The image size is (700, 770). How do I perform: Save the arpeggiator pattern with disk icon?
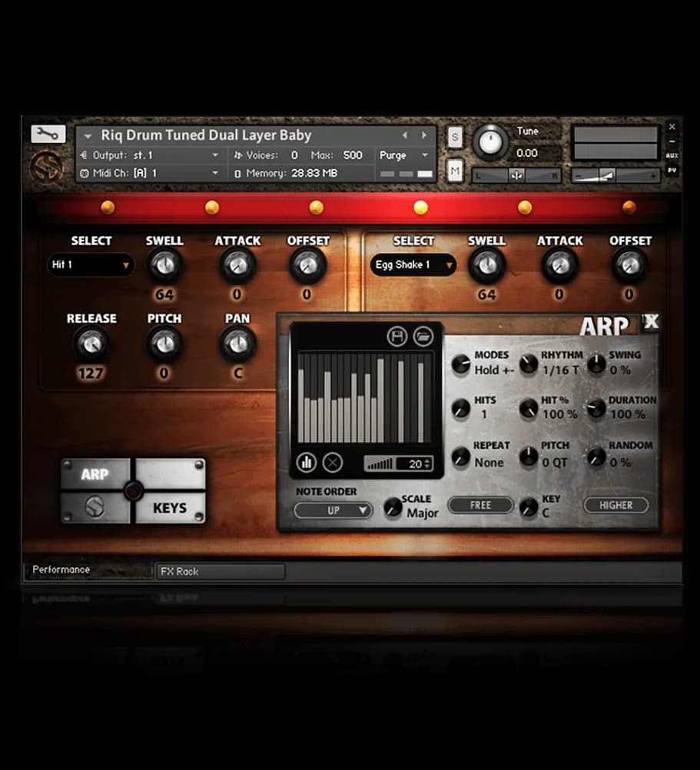[x=397, y=336]
